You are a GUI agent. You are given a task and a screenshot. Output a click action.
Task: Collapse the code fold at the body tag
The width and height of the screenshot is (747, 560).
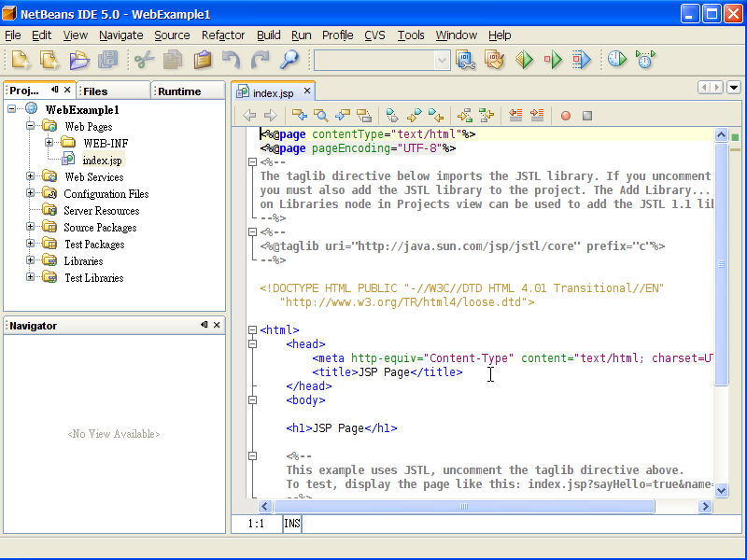(x=252, y=400)
